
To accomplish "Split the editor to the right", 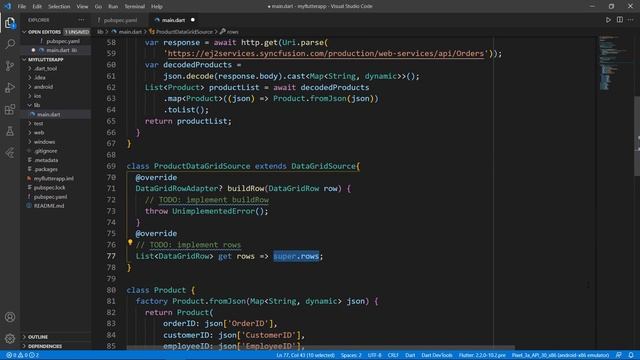I will tap(620, 20).
